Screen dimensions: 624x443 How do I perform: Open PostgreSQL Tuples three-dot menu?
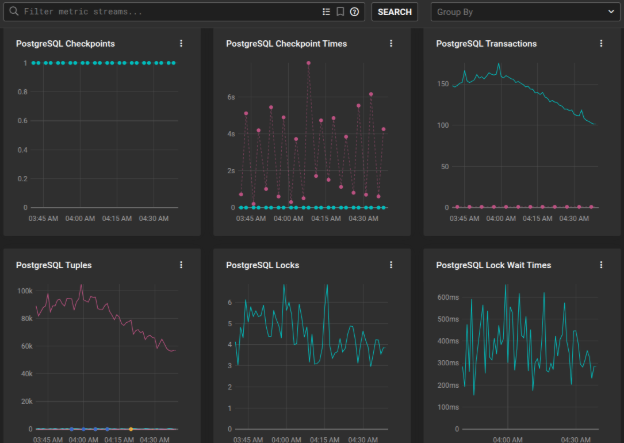(x=181, y=265)
